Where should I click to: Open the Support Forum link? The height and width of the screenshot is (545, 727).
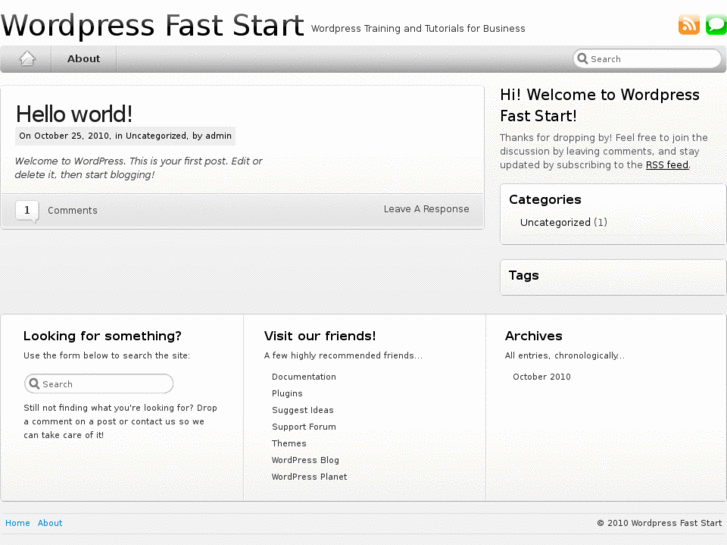304,427
